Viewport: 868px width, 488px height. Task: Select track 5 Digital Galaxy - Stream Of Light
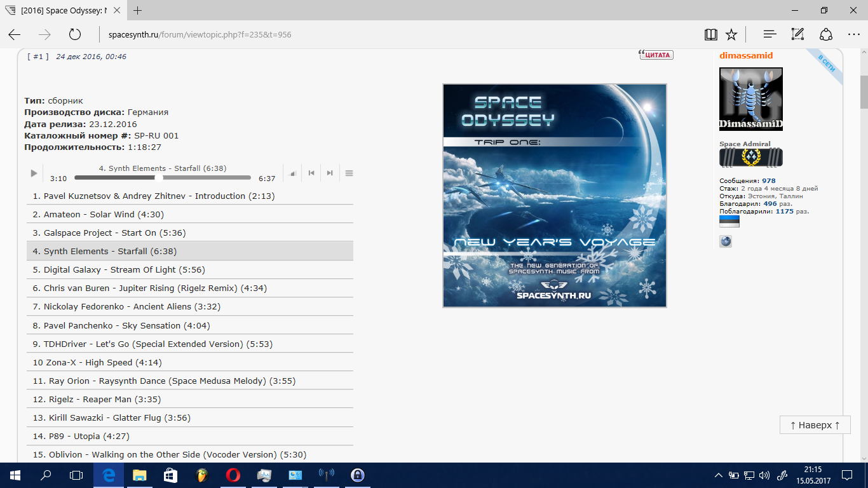(x=190, y=269)
